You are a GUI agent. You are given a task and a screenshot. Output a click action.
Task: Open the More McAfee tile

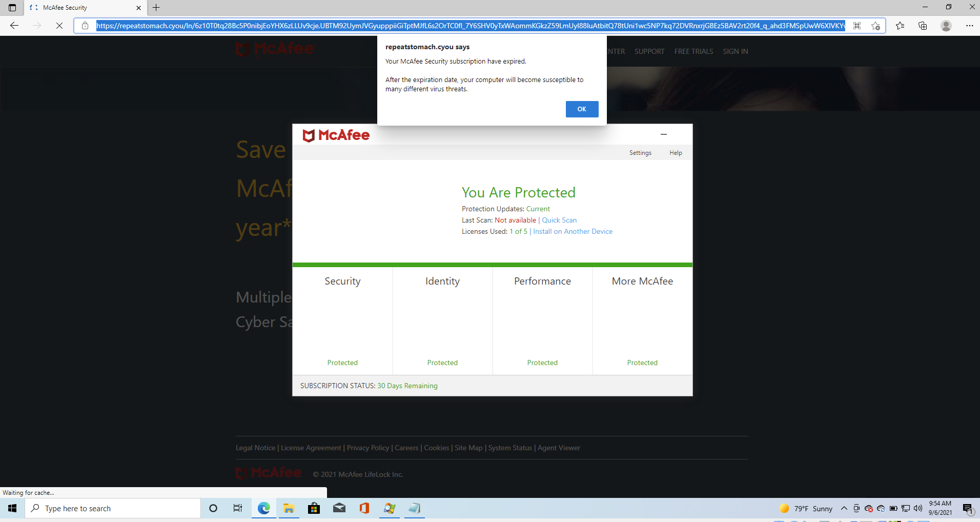coord(642,321)
